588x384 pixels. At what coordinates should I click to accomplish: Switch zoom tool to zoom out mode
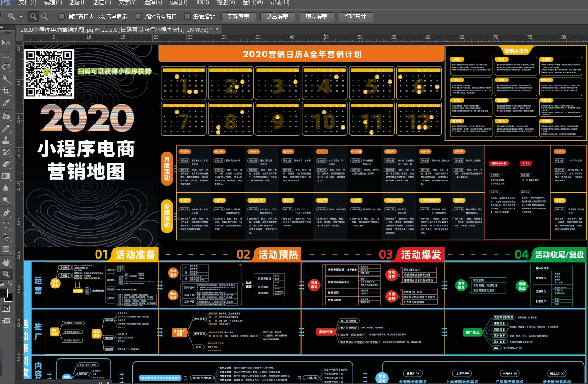click(x=44, y=17)
